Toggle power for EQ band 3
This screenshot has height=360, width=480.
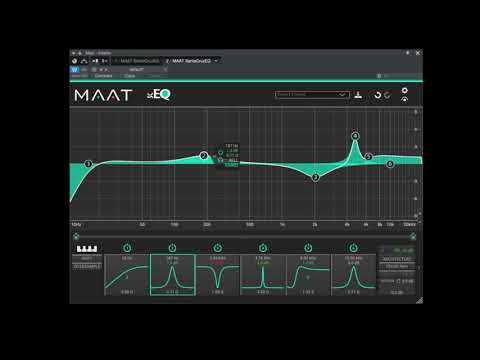[x=217, y=248]
